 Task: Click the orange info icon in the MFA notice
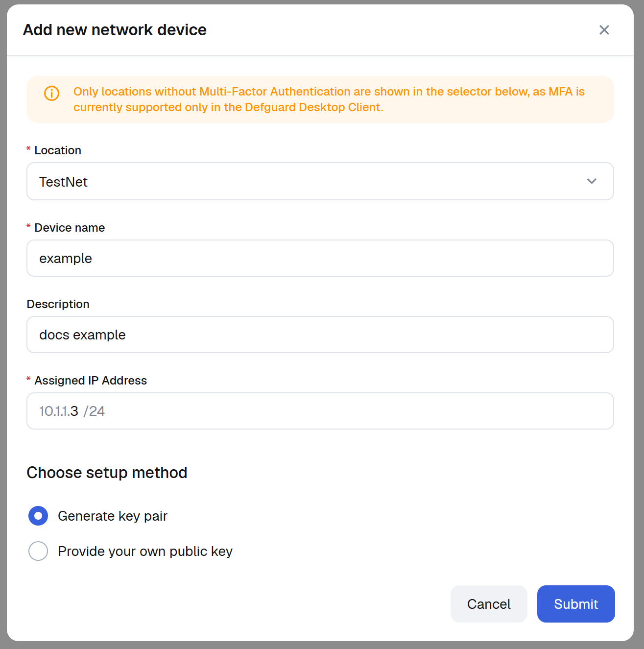click(51, 93)
